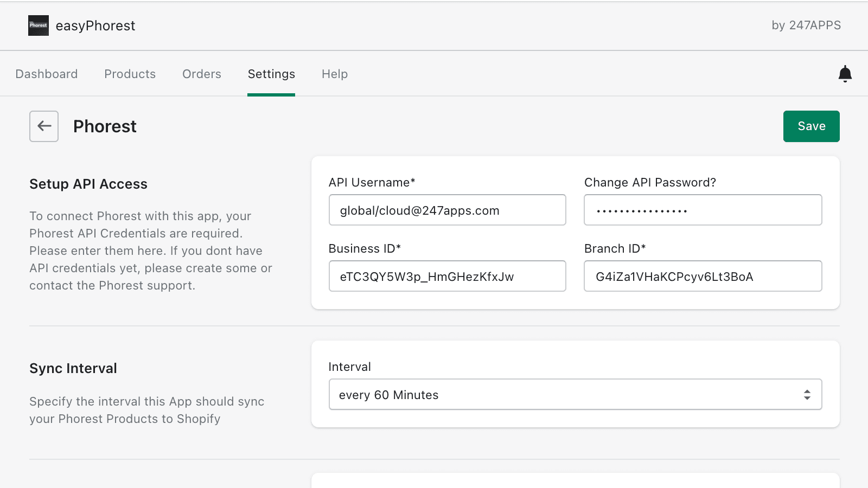Open the notifications bell
Image resolution: width=868 pixels, height=488 pixels.
point(845,74)
